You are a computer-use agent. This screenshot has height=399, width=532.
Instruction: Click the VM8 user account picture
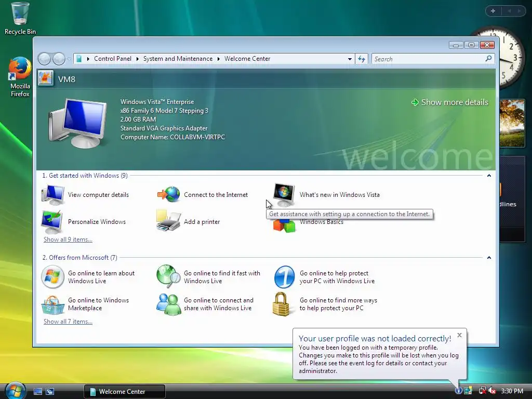coord(46,78)
